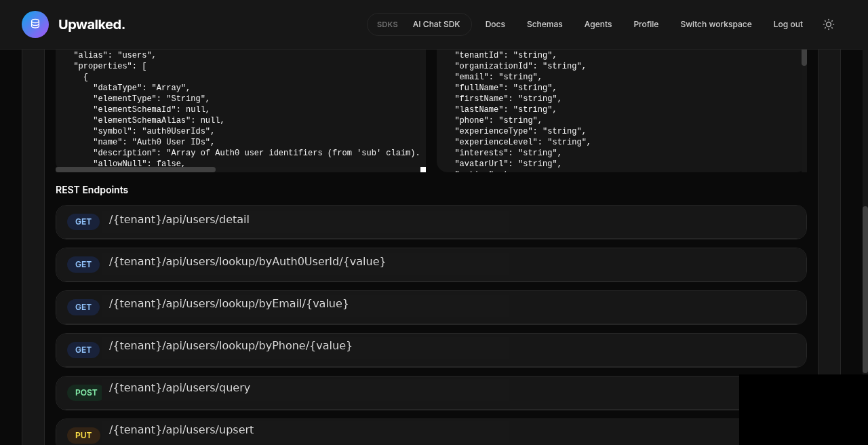Click the "lastName": "string" line
This screenshot has width=868, height=445.
coord(506,110)
